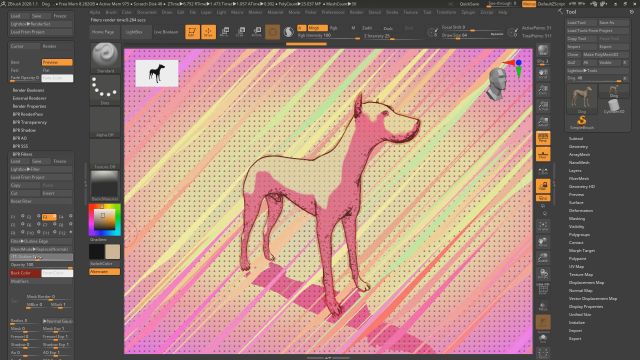Toggle the Mrgb paint mode

317,28
